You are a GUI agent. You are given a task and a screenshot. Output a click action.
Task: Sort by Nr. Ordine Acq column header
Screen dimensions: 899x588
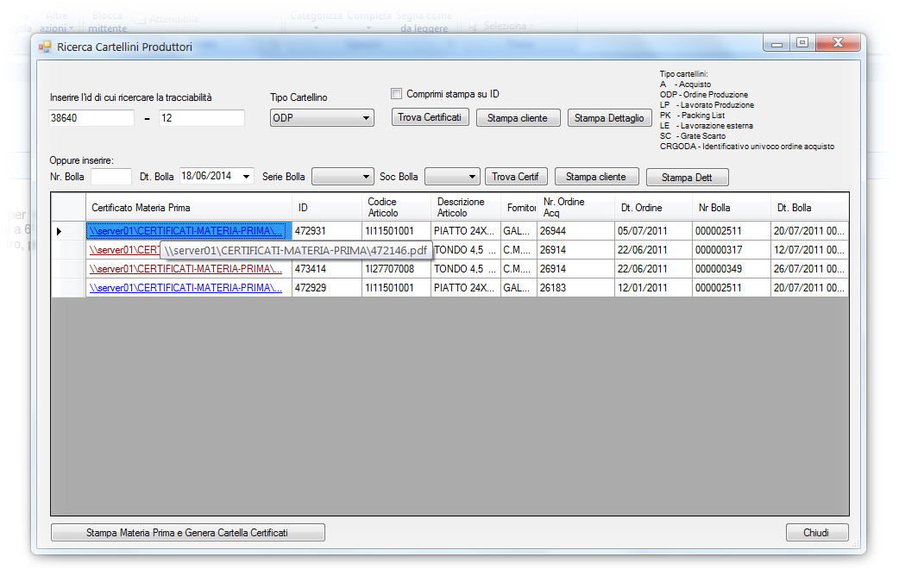click(575, 208)
